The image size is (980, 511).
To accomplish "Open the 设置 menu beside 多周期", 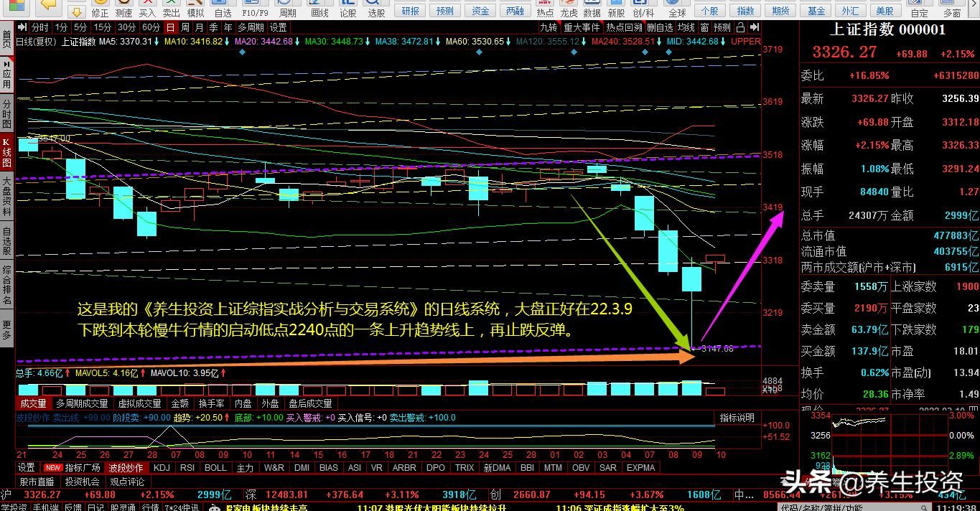I will (279, 27).
